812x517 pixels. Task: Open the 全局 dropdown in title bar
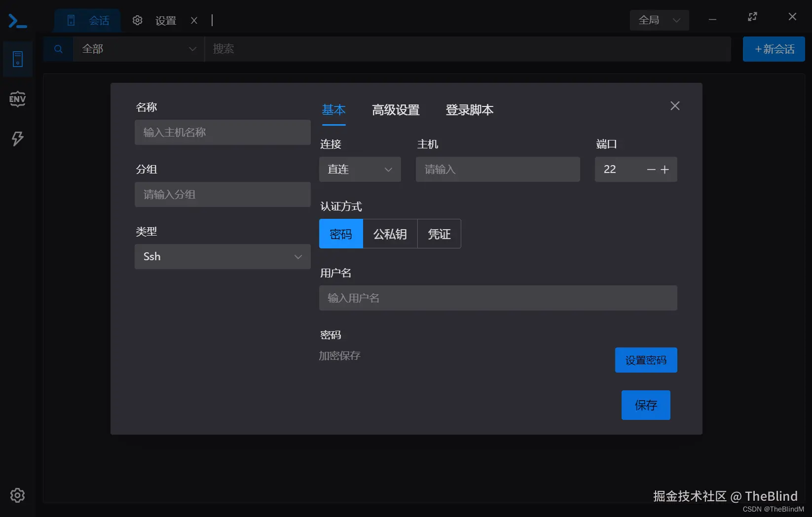point(659,20)
